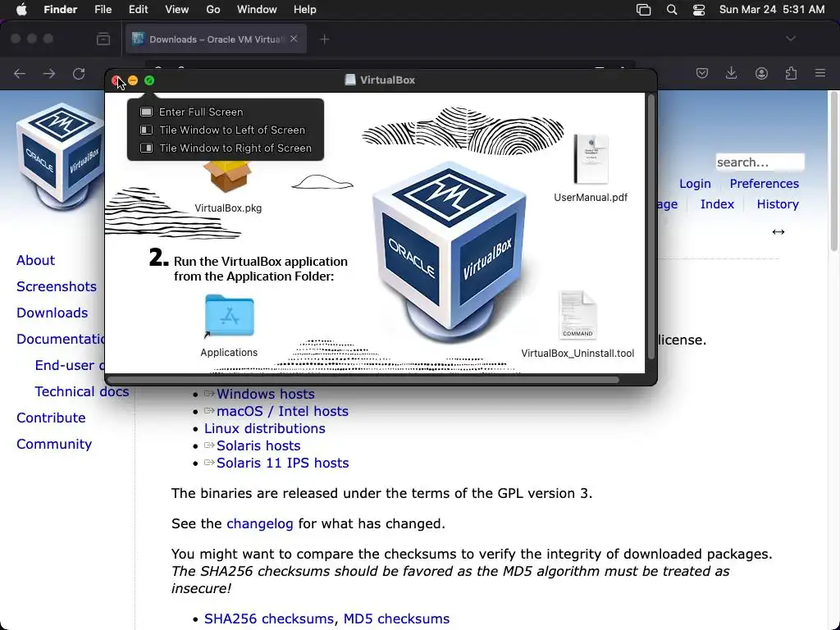Screen dimensions: 840x630
Task: Open the browser account profile icon
Action: point(761,73)
